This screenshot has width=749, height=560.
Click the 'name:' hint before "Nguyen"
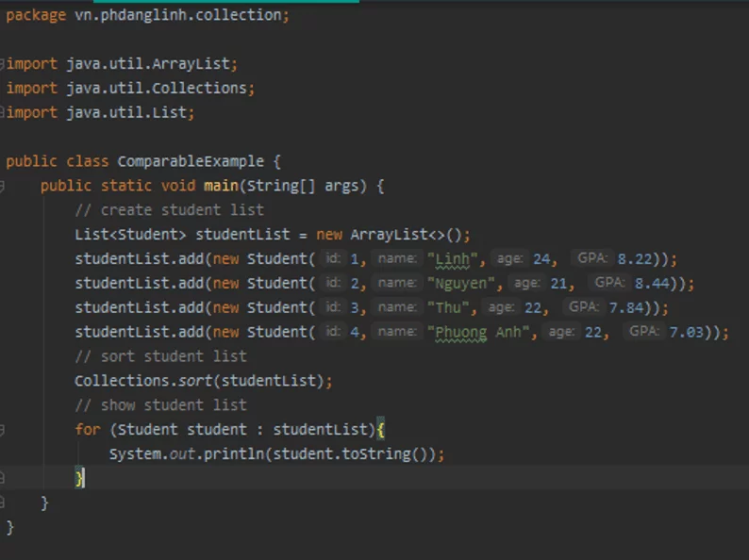click(396, 284)
